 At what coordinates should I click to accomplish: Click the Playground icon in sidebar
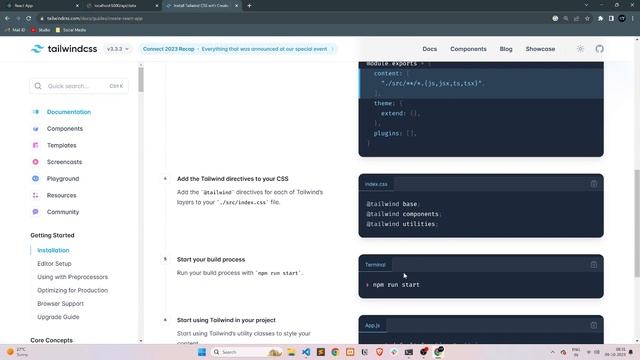coord(36,179)
